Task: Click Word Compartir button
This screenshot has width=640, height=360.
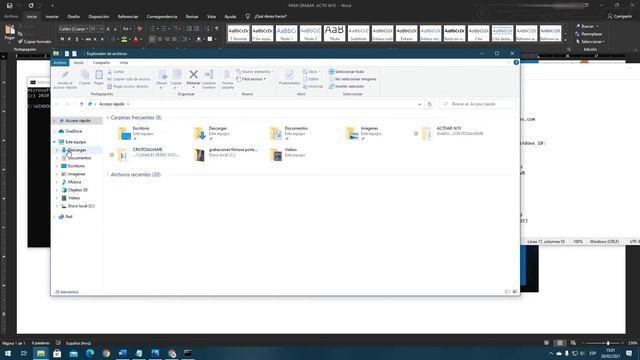Action: pyautogui.click(x=620, y=16)
